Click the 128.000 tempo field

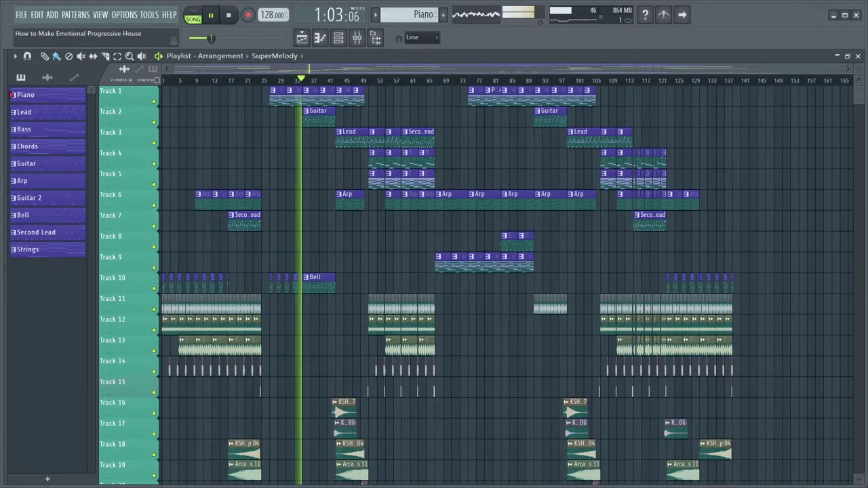pos(273,15)
